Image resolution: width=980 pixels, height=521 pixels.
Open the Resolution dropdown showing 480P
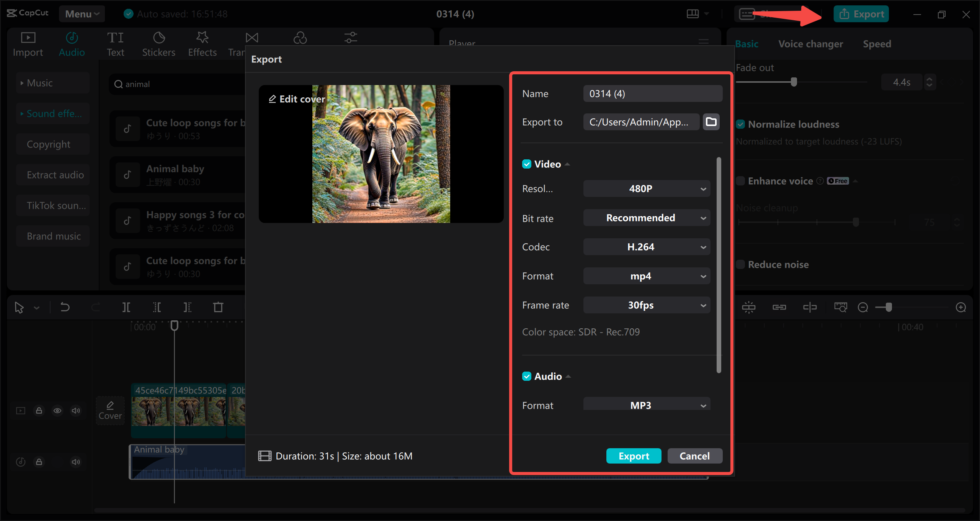pyautogui.click(x=646, y=188)
